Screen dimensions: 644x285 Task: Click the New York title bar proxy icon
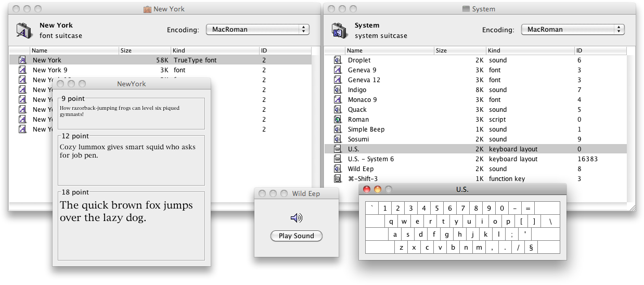147,9
